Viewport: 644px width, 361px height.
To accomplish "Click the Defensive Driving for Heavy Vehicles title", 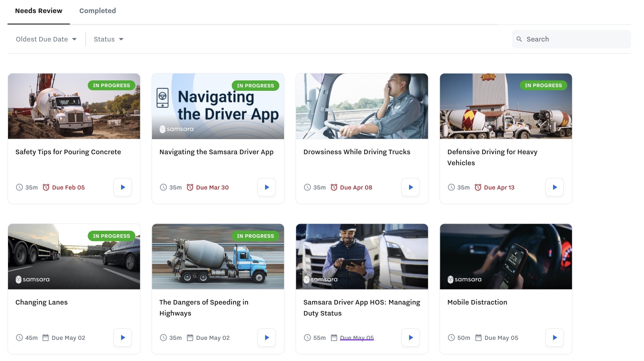I will [x=492, y=157].
